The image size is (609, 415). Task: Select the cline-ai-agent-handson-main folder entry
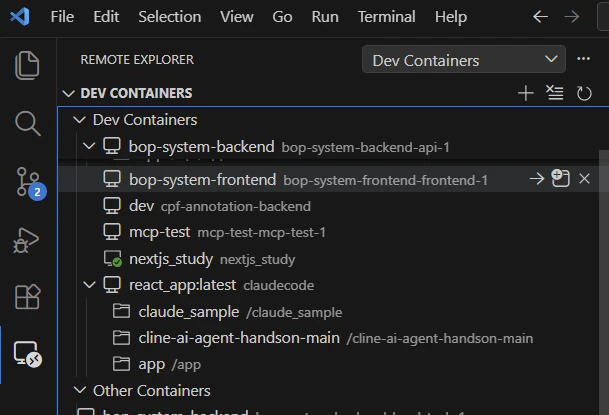click(x=328, y=338)
